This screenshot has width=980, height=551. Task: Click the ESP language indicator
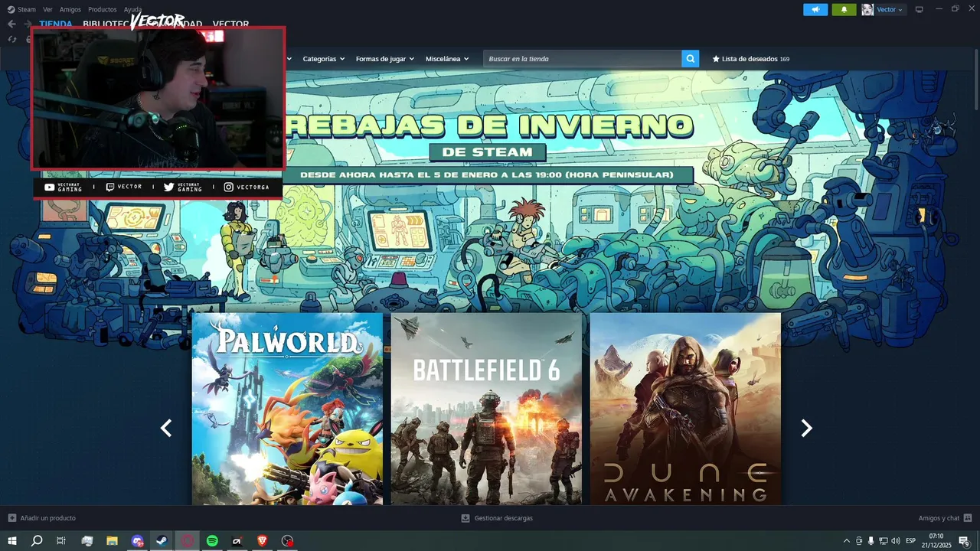click(910, 541)
